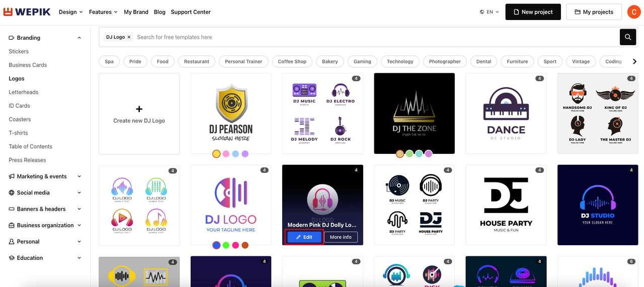
Task: Filter by the Furniture chip
Action: [517, 61]
